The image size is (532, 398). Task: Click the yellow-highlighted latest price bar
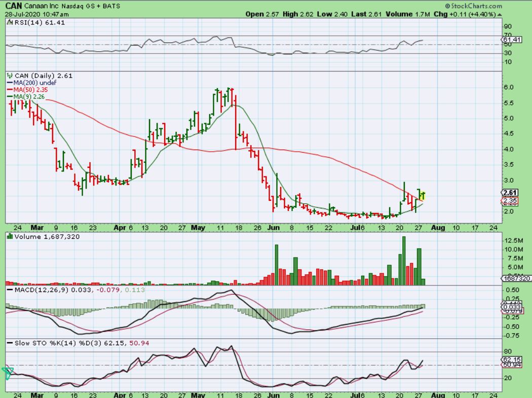coord(422,195)
